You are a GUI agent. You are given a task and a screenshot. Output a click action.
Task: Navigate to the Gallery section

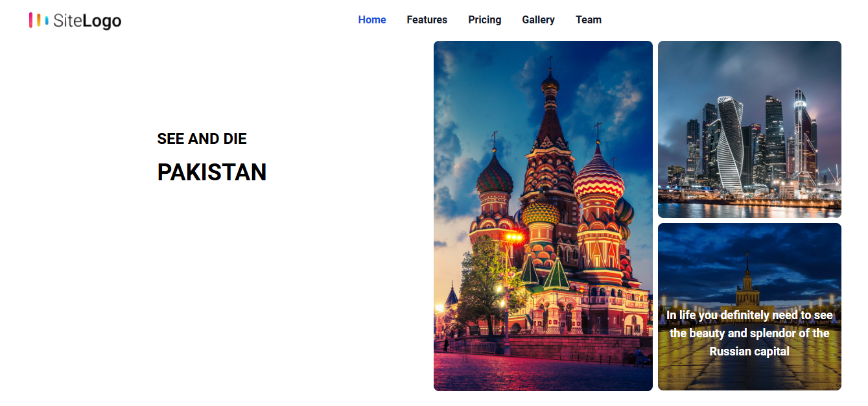click(x=539, y=20)
